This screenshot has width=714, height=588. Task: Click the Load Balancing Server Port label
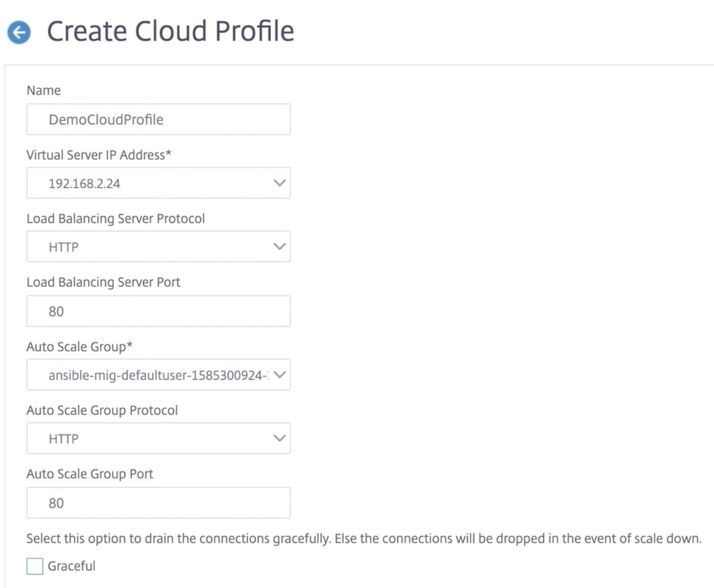[x=103, y=282]
